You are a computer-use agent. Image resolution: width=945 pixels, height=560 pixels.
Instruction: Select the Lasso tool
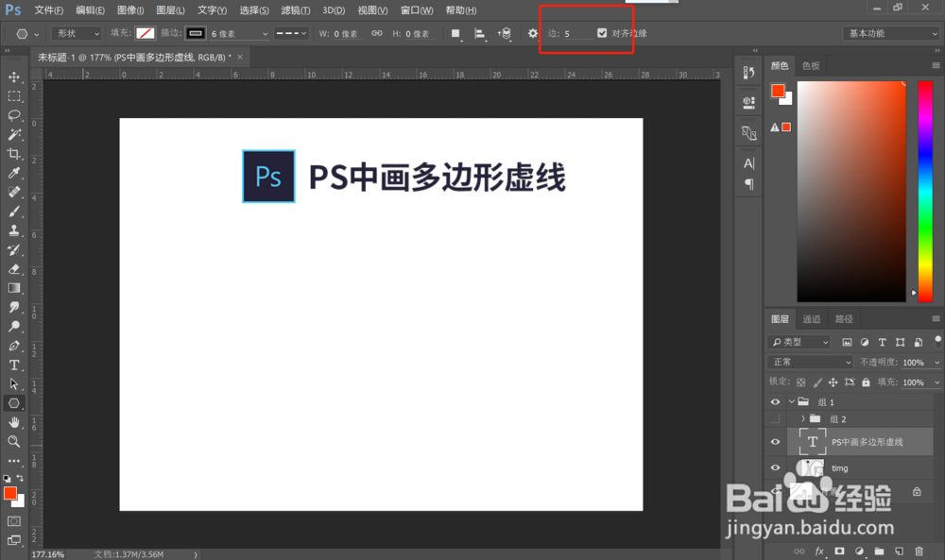tap(14, 115)
